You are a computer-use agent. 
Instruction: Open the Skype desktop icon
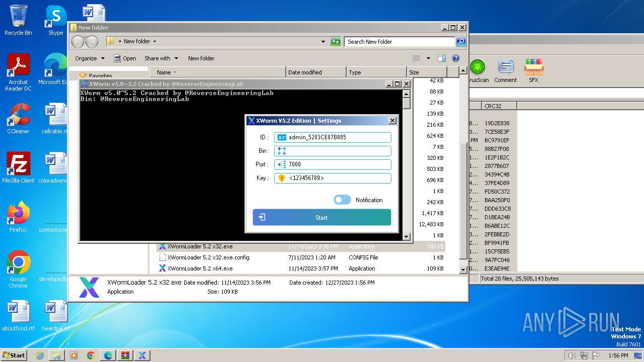(55, 20)
